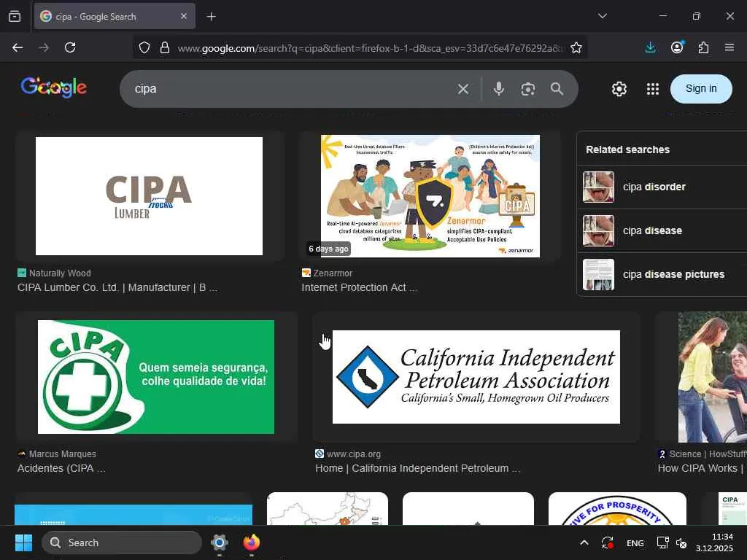Switch ENG input language
The width and height of the screenshot is (747, 560).
635,542
